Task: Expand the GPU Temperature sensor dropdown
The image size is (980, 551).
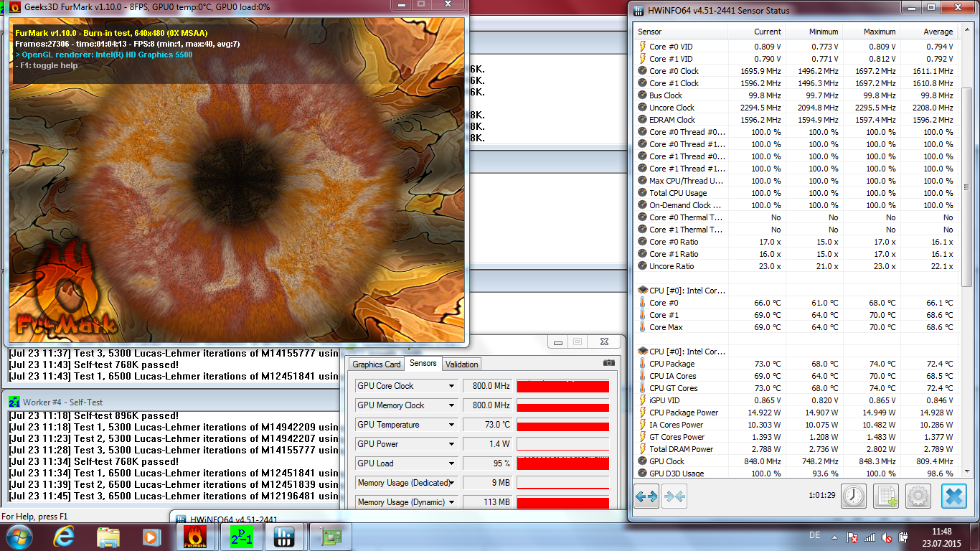Action: coord(451,425)
